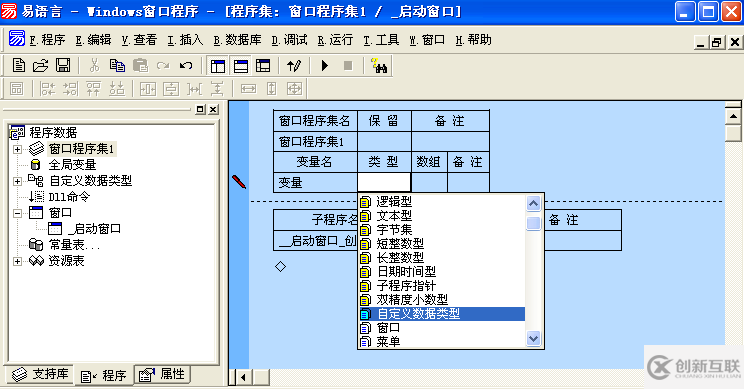
Task: Click the same height sizing icon
Action: pyautogui.click(x=271, y=89)
